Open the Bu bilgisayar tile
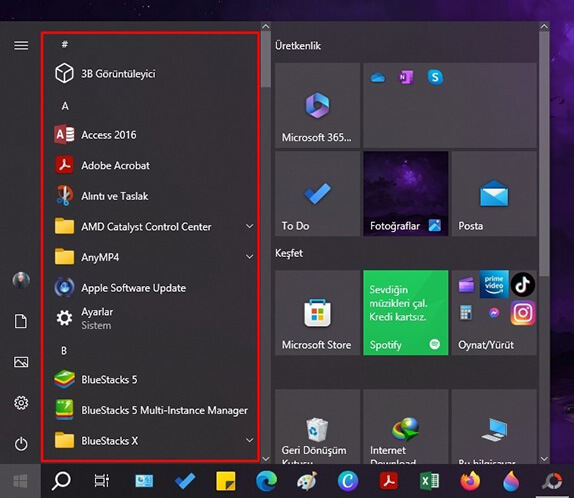574x498 pixels. tap(494, 427)
